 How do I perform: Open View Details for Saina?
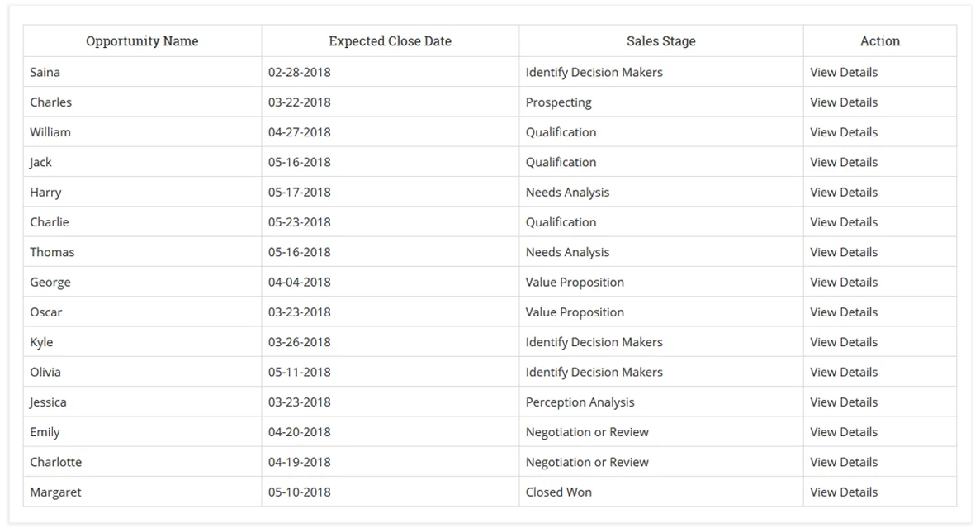click(x=843, y=72)
